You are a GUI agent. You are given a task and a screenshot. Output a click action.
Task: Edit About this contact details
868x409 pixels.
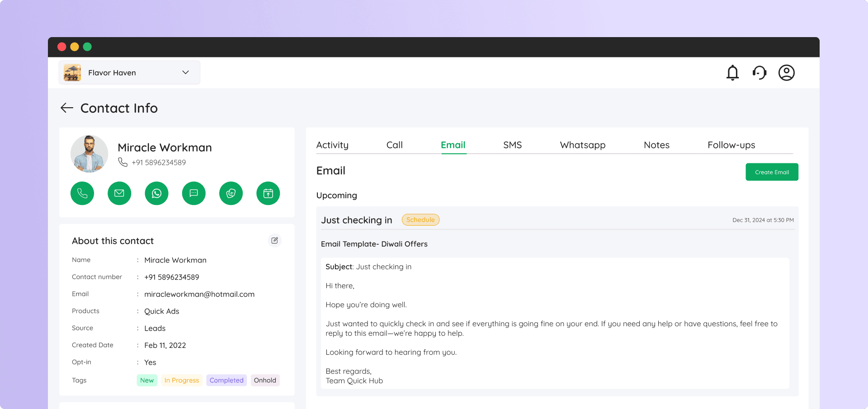pyautogui.click(x=274, y=241)
